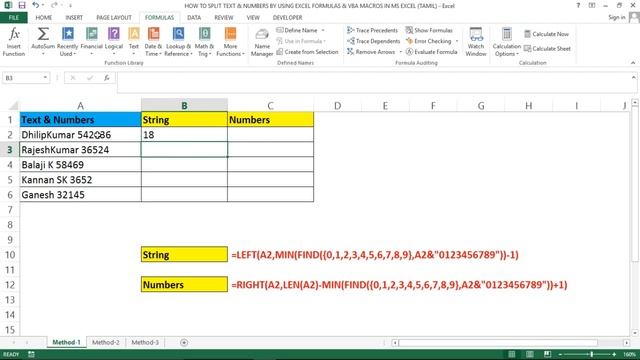Viewport: 640px width, 360px height.
Task: Run Error Checking
Action: [429, 41]
